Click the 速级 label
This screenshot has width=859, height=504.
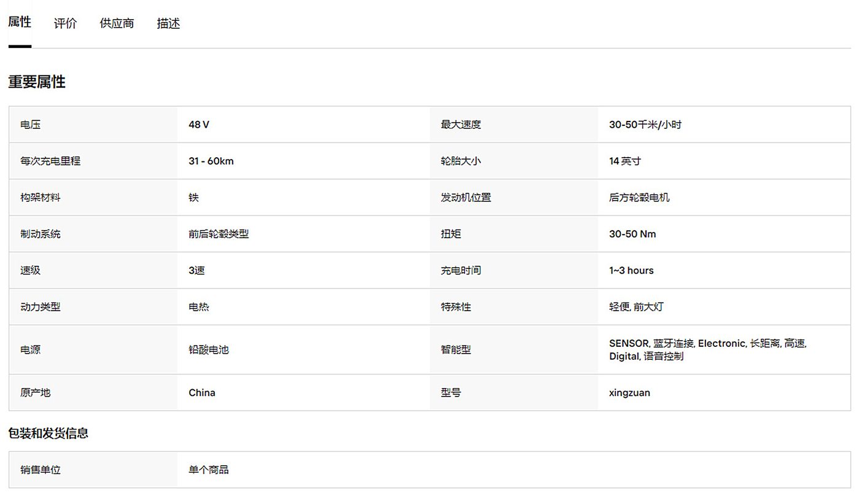click(x=30, y=270)
